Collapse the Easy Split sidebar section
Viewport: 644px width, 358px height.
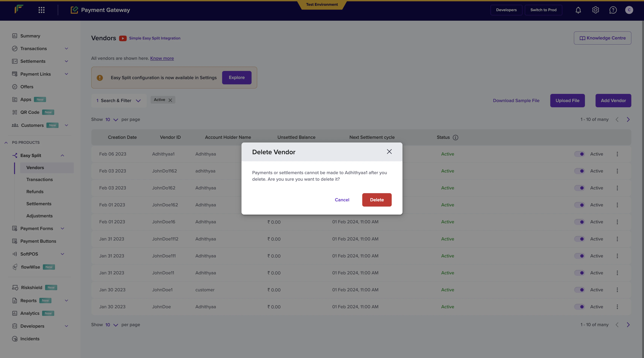62,155
